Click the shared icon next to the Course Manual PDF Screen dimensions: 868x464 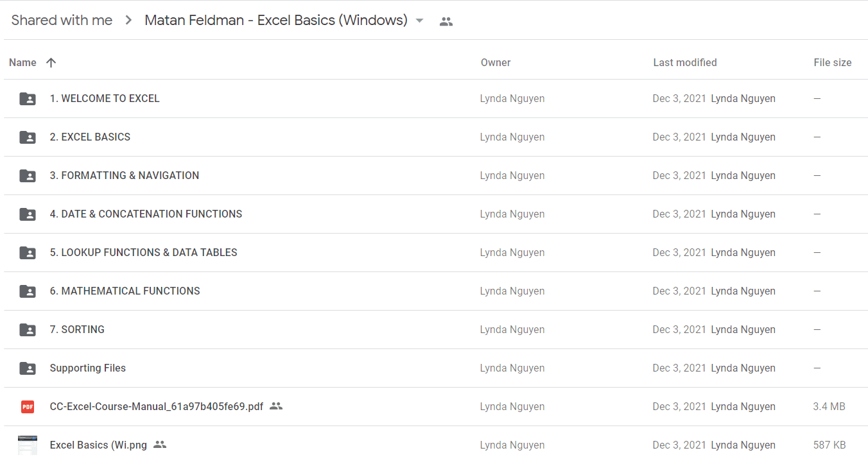coord(276,406)
